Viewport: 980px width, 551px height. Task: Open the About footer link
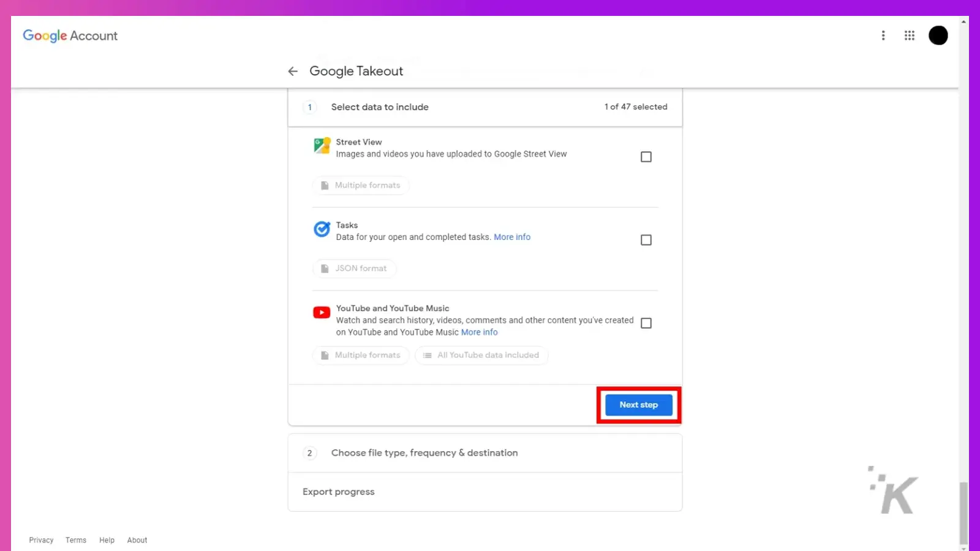click(137, 540)
